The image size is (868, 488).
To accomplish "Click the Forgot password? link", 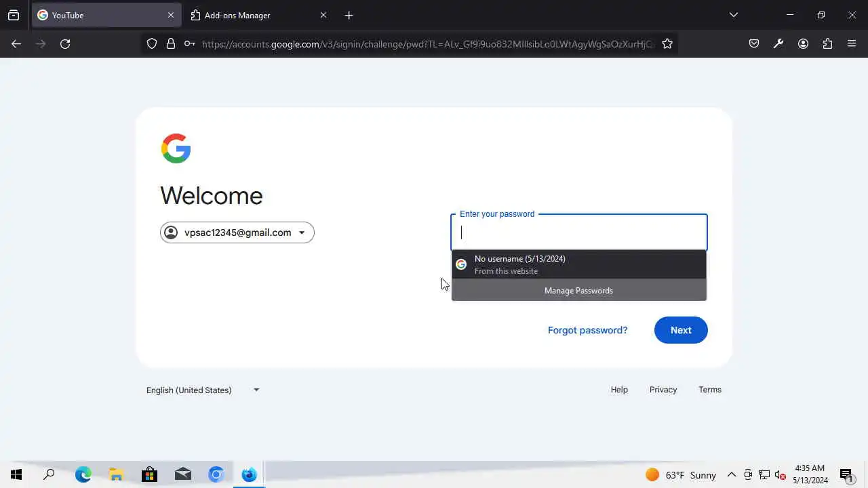I will pos(587,330).
